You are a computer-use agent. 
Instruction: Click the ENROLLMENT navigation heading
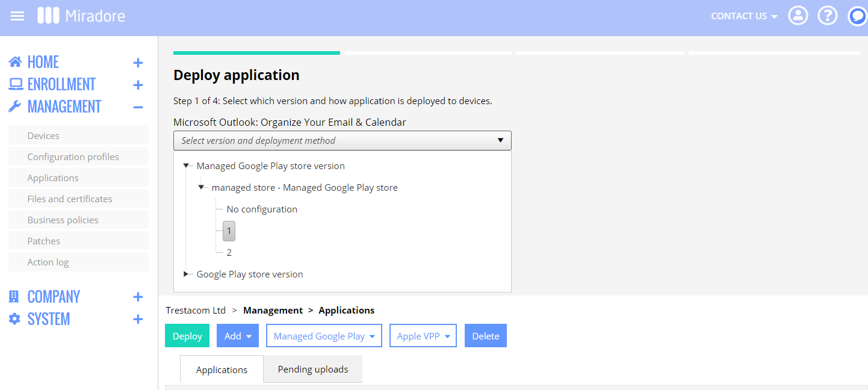61,84
